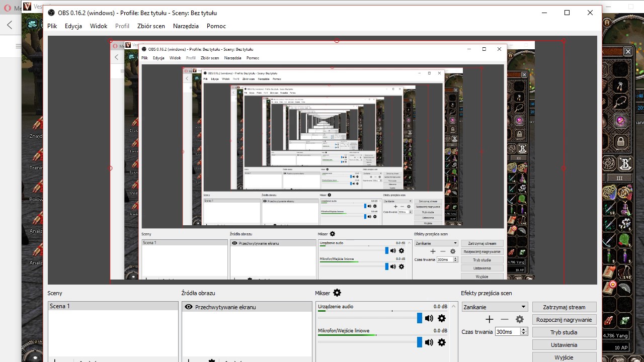Open the Widok menu
Viewport: 644px width, 362px height.
[99, 26]
